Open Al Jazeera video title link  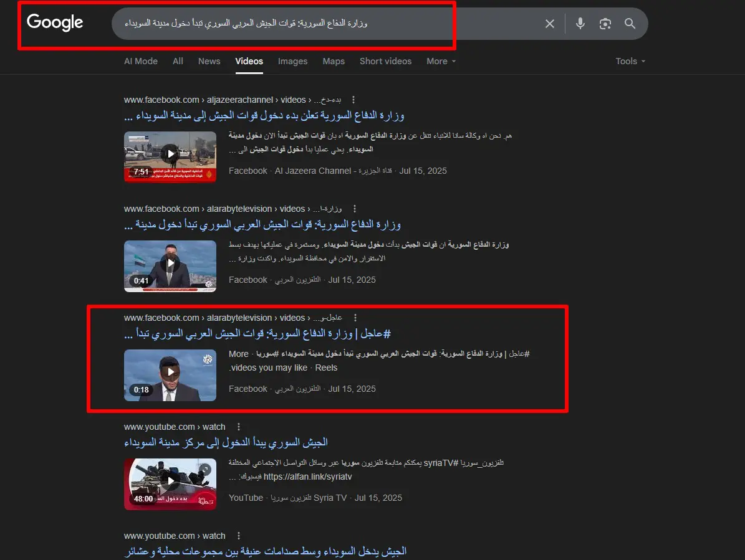[264, 115]
